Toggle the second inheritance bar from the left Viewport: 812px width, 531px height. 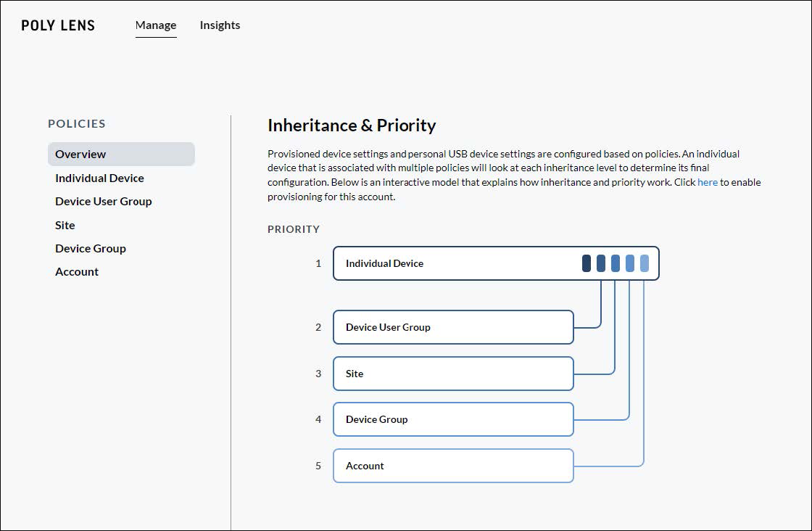coord(600,263)
